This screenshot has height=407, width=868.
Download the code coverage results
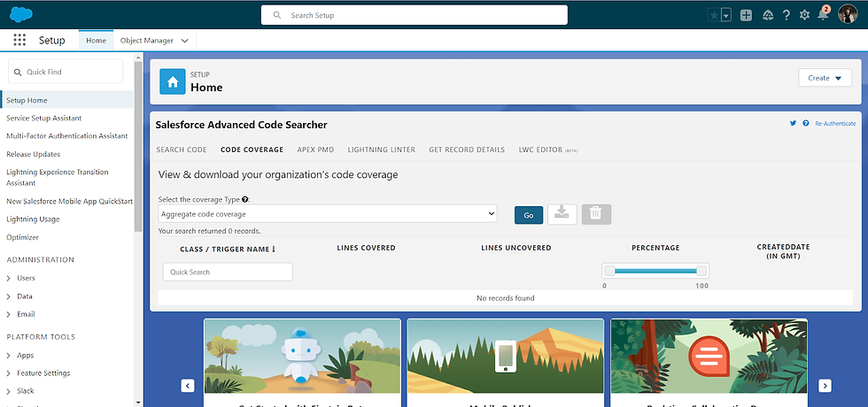(562, 214)
